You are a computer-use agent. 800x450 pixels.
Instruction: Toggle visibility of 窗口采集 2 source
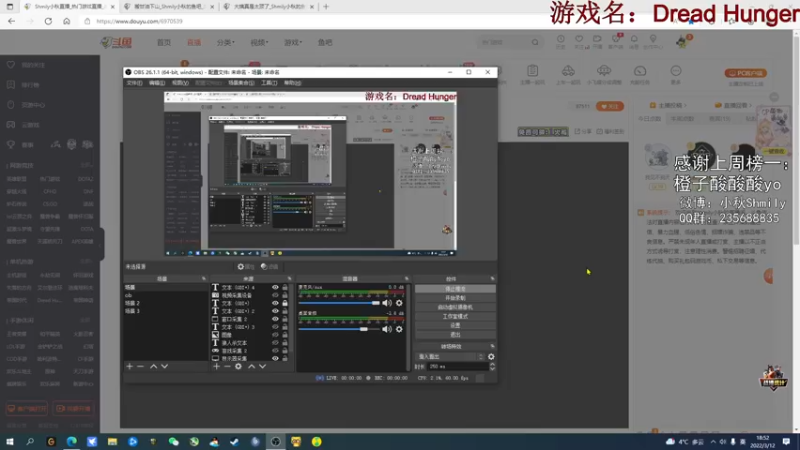point(275,319)
